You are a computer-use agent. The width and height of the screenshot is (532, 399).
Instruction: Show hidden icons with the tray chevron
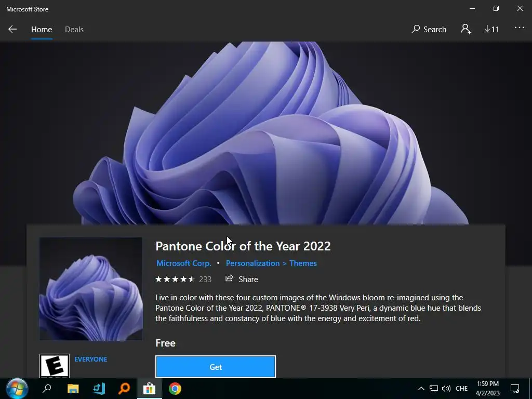coord(421,389)
